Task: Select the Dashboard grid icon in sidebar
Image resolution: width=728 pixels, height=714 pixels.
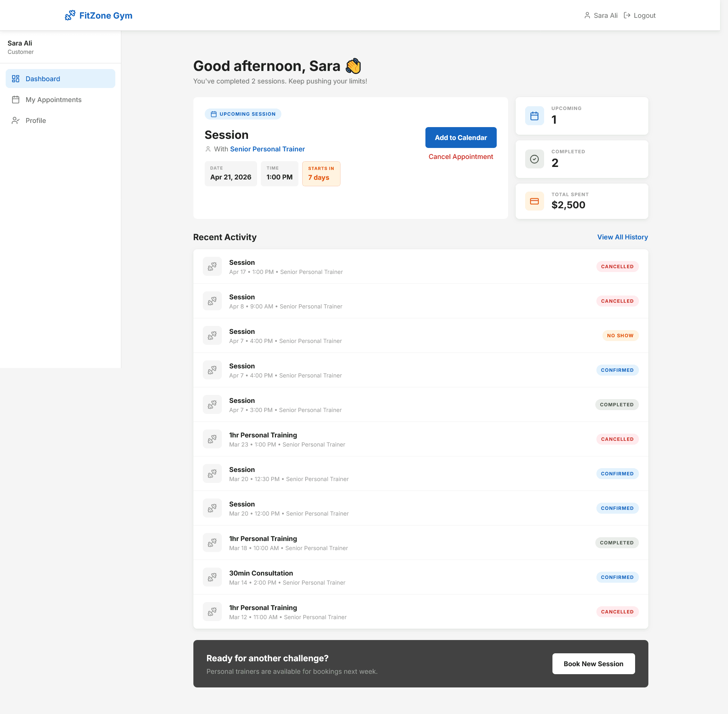Action: 16,79
